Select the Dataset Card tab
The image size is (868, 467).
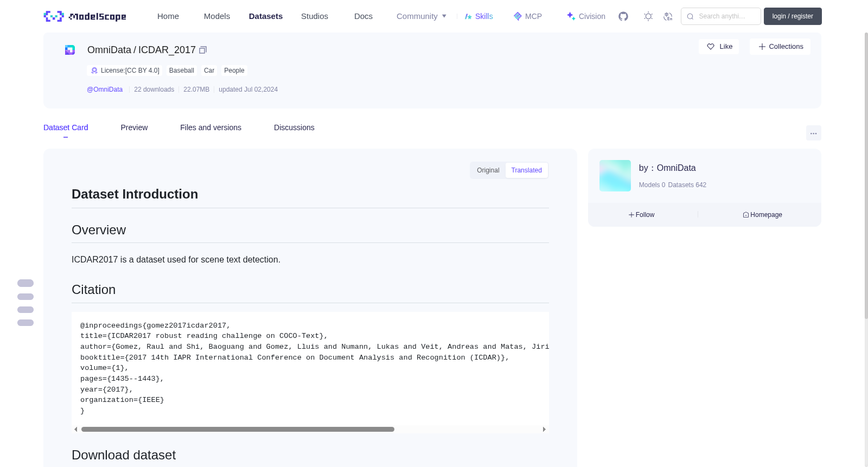coord(66,127)
